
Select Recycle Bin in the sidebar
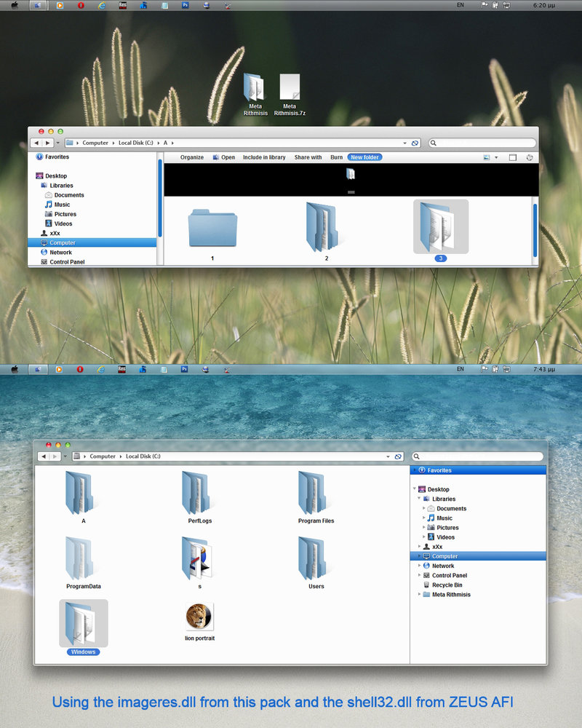point(443,585)
